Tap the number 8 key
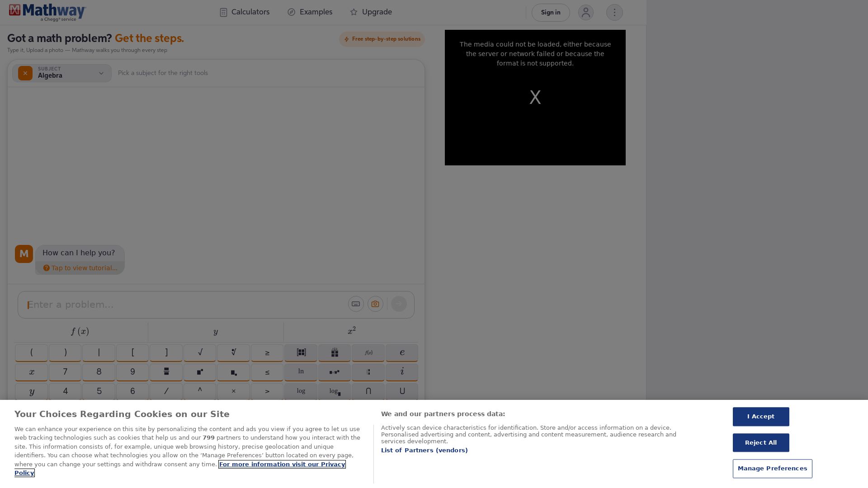The height and width of the screenshot is (488, 868). [99, 372]
